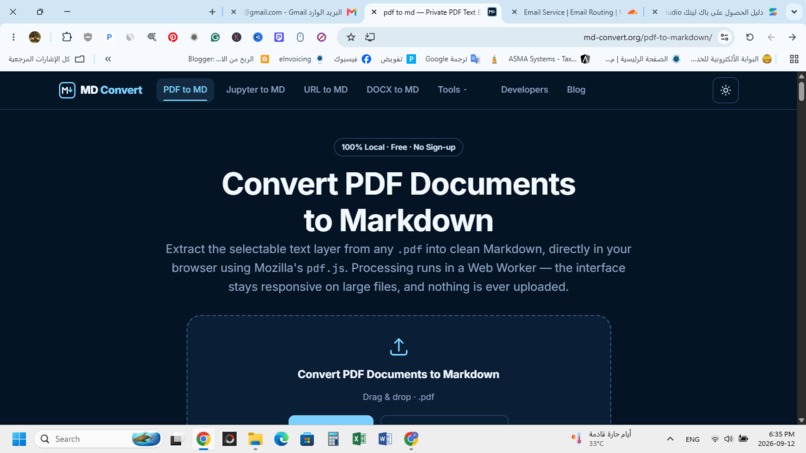Screen dimensions: 806x453
Task: Click the install app icon in address bar
Action: [370, 37]
